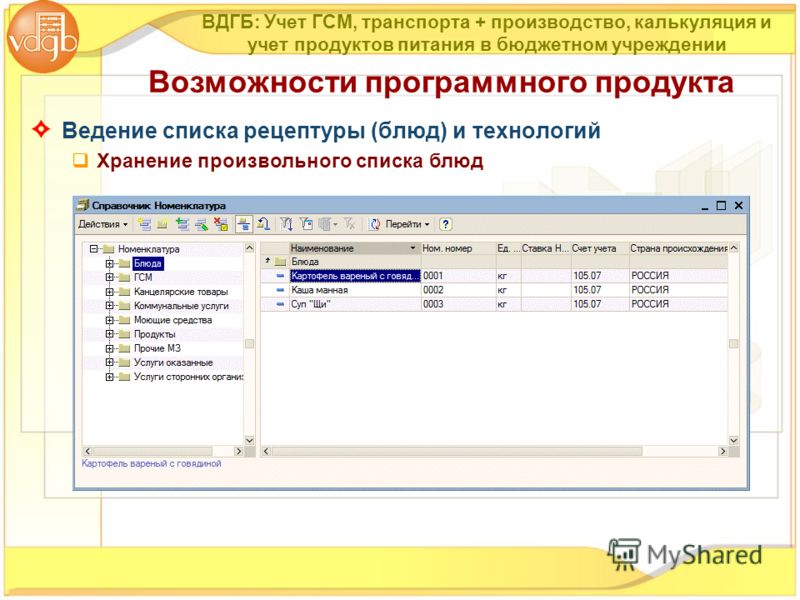
Task: Collapse the Номенклатура root tree node
Action: (x=93, y=249)
